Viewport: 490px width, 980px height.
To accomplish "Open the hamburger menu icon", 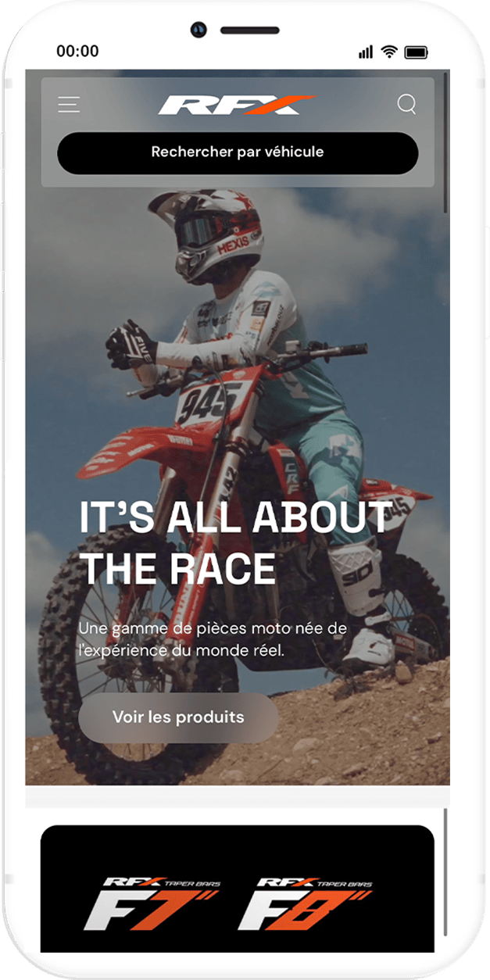I will point(69,104).
